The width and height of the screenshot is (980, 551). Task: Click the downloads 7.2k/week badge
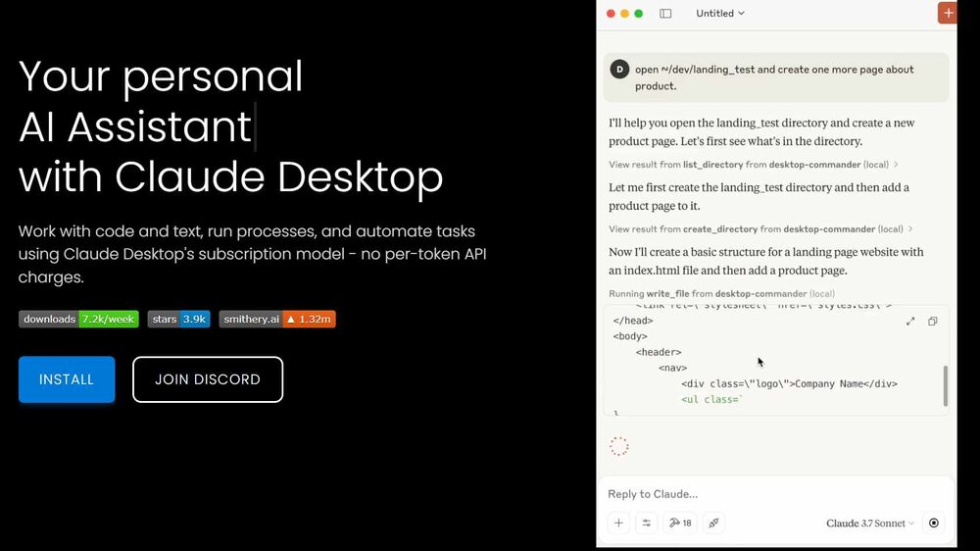coord(78,319)
